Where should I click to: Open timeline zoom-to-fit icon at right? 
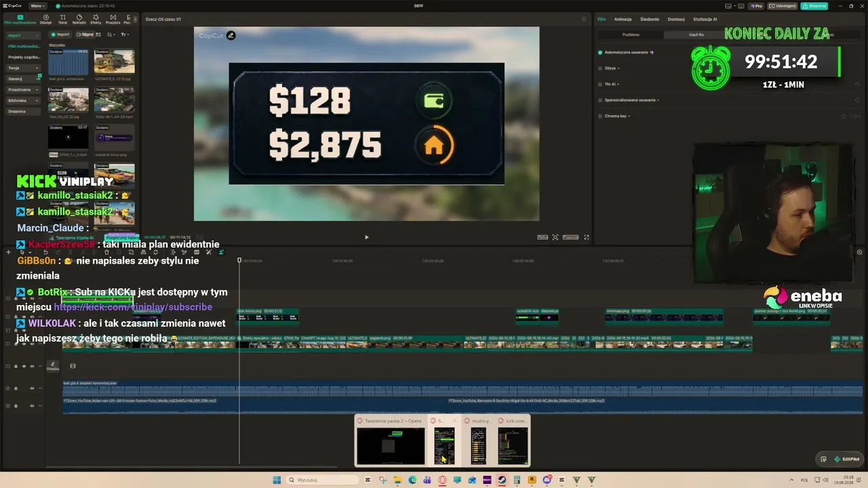point(859,252)
